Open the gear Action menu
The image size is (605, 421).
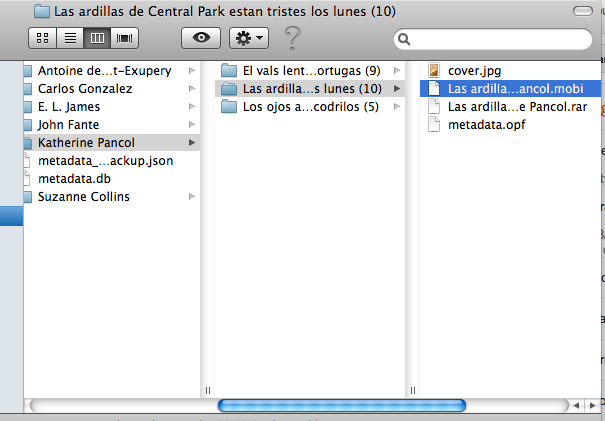pyautogui.click(x=249, y=38)
